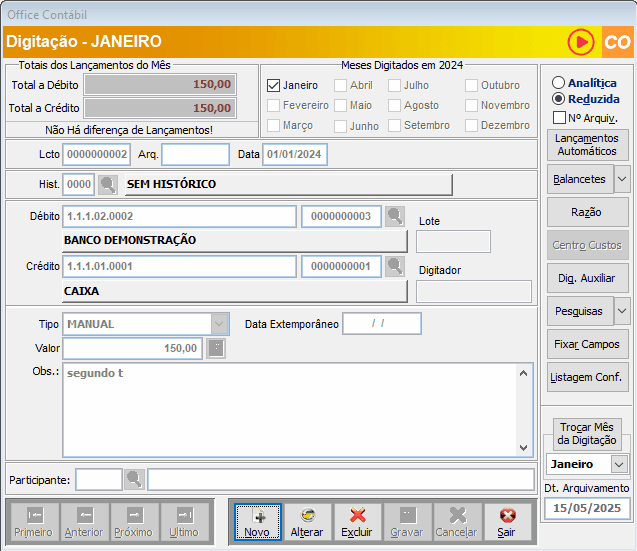This screenshot has height=551, width=637.
Task: Click the orange play icon in header
Action: tap(580, 42)
